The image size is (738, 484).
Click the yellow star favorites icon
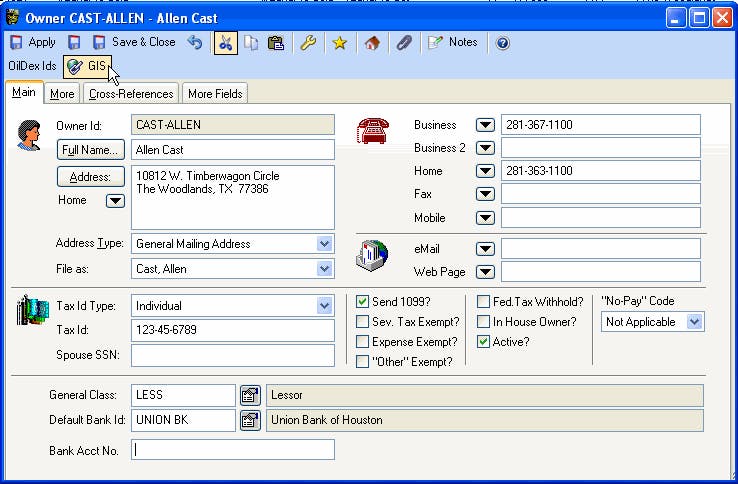[x=339, y=43]
